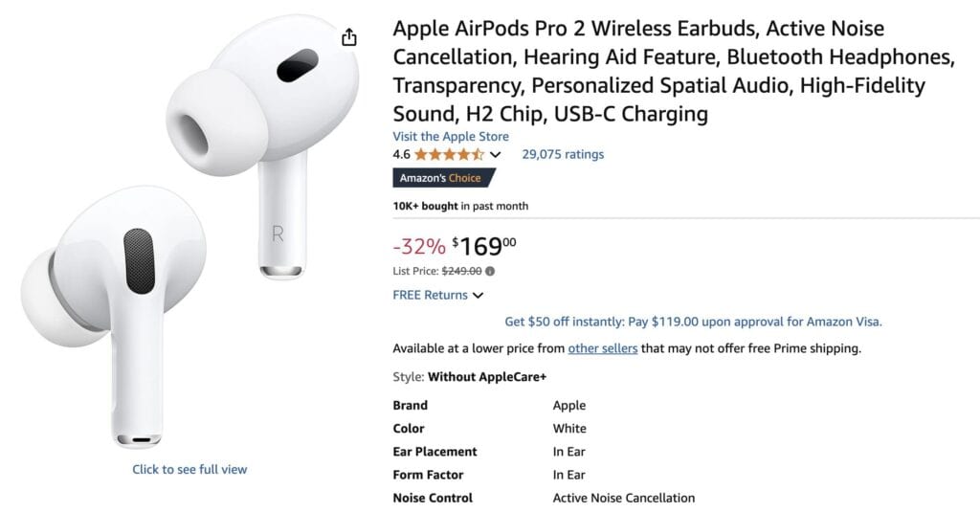Visit the Apple Store link
The height and width of the screenshot is (512, 980).
coord(451,137)
